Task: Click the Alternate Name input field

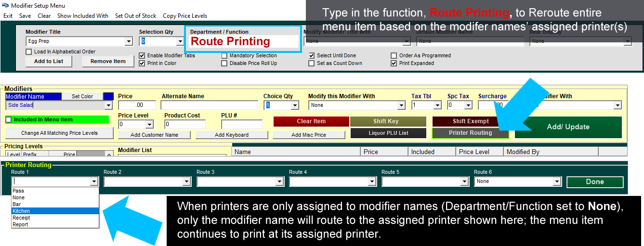Action: coord(209,105)
